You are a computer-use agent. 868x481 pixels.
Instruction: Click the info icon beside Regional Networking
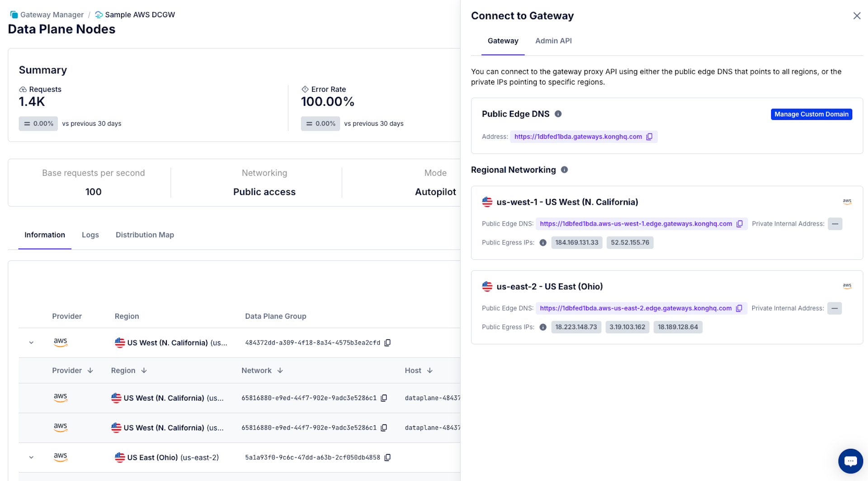coord(564,170)
